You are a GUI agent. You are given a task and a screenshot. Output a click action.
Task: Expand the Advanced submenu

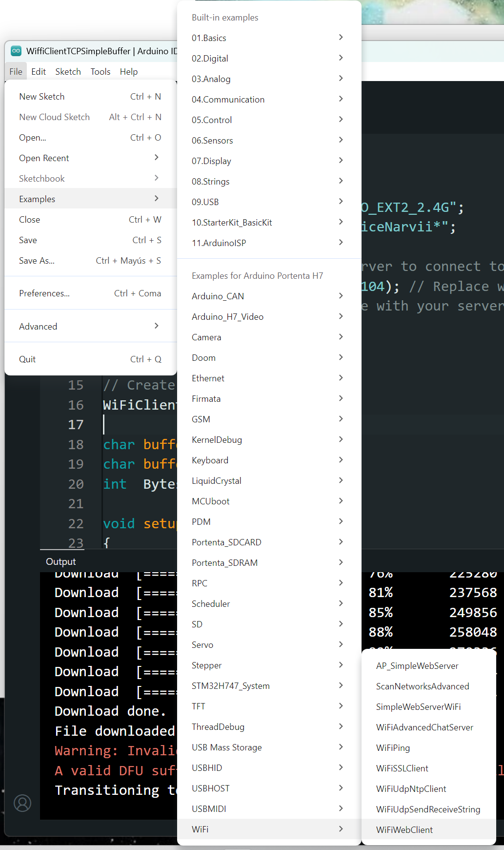pos(90,327)
